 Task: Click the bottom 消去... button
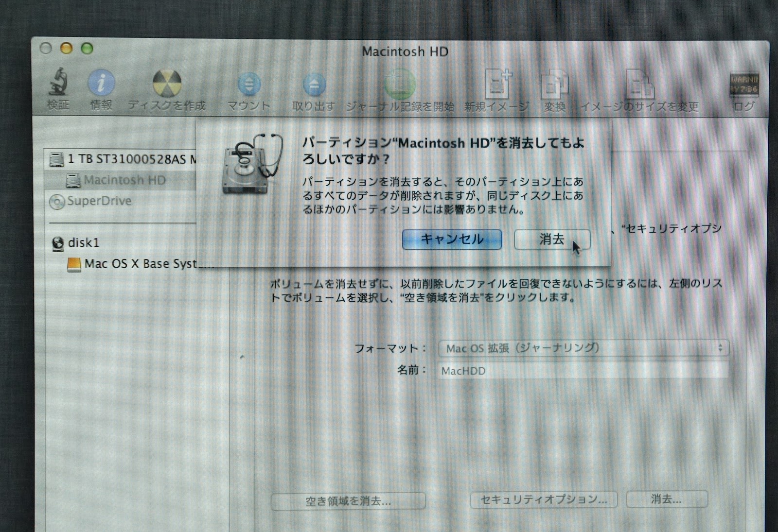point(666,499)
